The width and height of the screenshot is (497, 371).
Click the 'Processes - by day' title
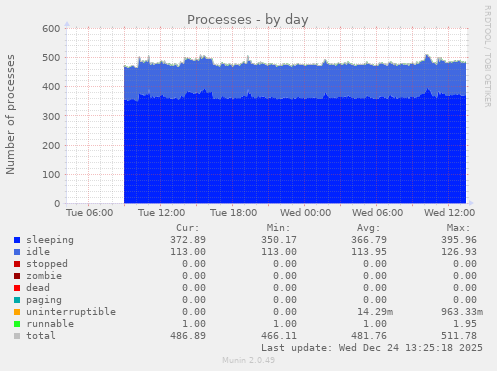pos(247,20)
